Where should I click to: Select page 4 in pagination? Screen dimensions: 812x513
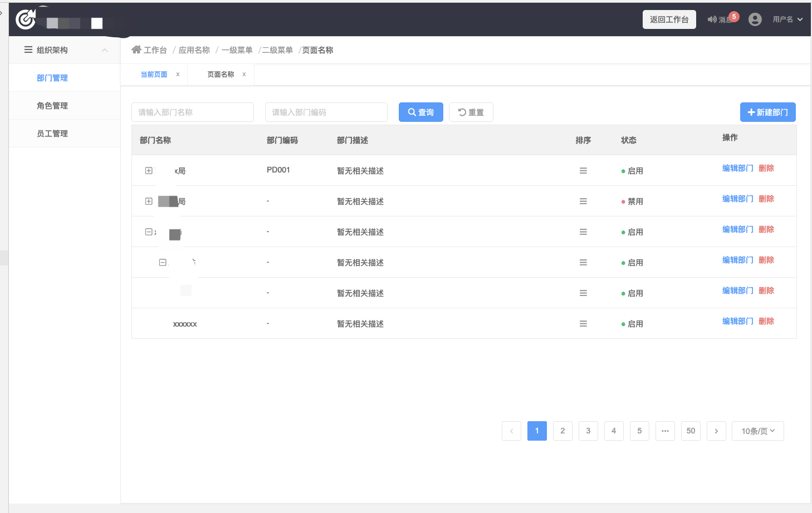[x=614, y=431]
